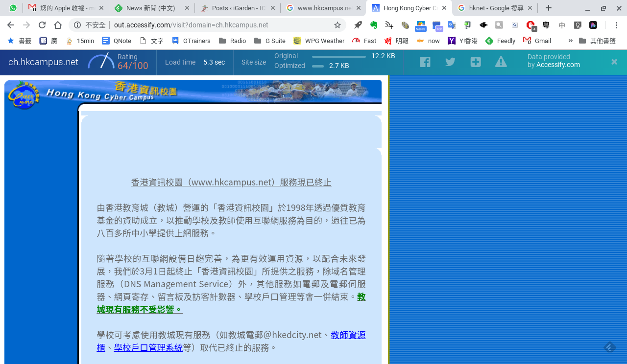Open the Fast bookmark
This screenshot has height=364, width=627.
click(364, 41)
